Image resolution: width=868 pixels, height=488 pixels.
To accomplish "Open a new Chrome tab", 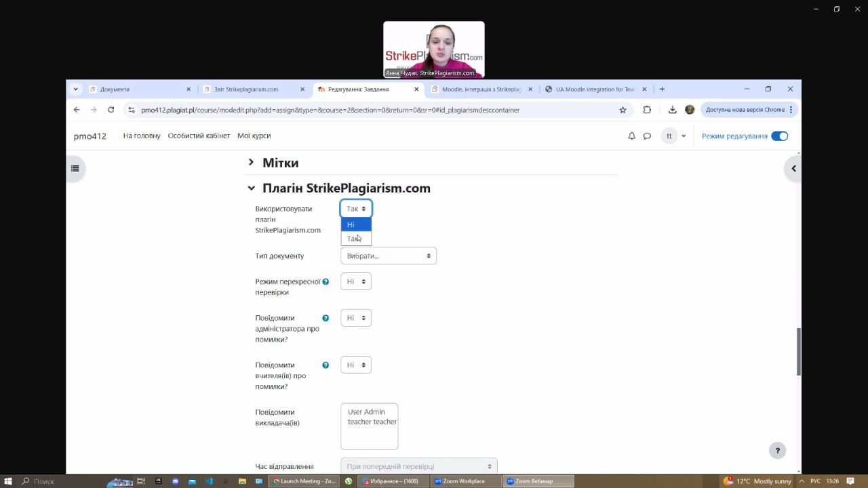I will tap(662, 89).
